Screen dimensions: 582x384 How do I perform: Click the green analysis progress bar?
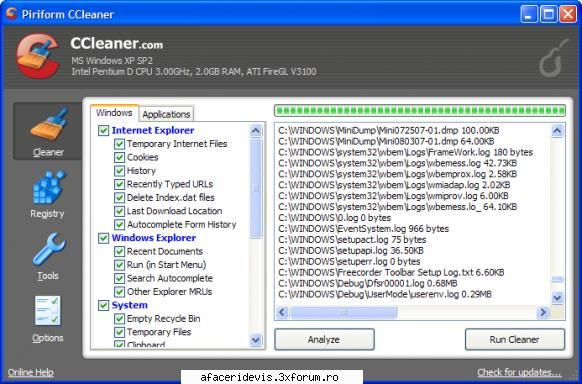click(420, 111)
